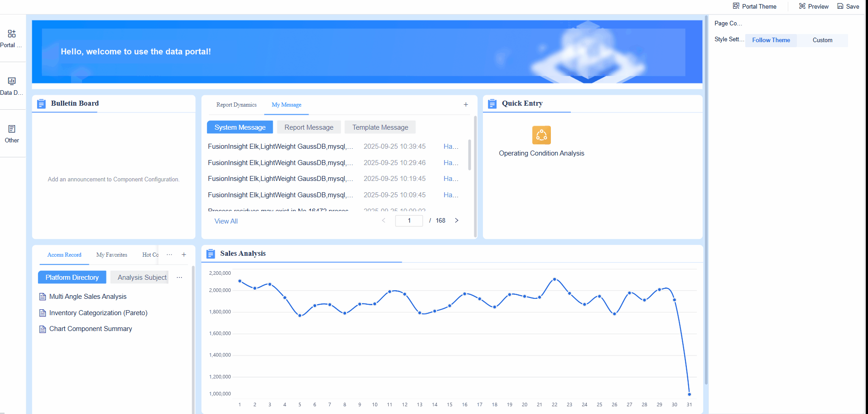Go to next message page arrow
Image resolution: width=868 pixels, height=414 pixels.
pyautogui.click(x=457, y=220)
